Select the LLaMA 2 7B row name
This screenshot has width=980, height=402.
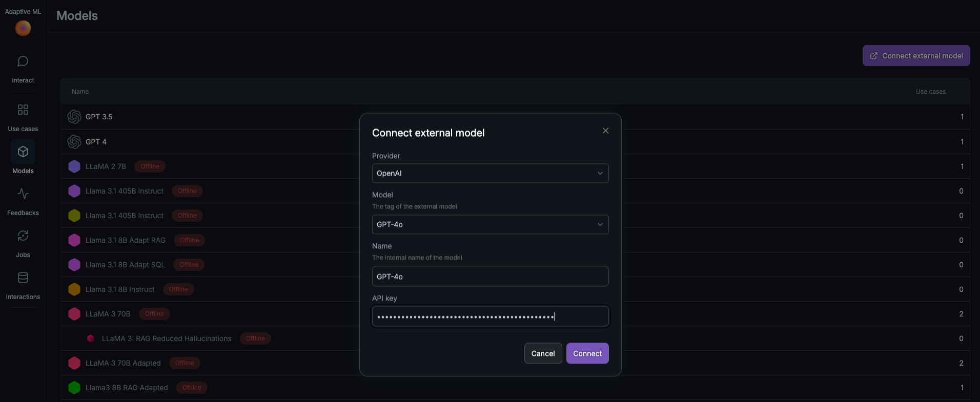(106, 166)
